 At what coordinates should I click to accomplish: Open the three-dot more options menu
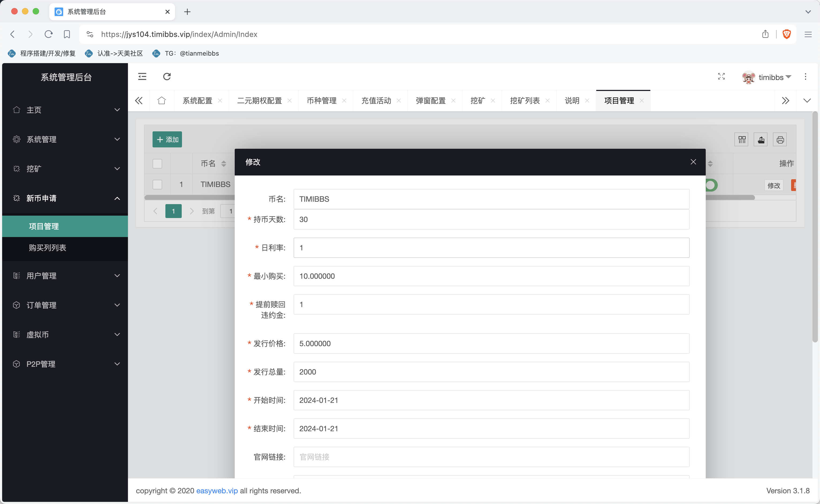(x=805, y=77)
